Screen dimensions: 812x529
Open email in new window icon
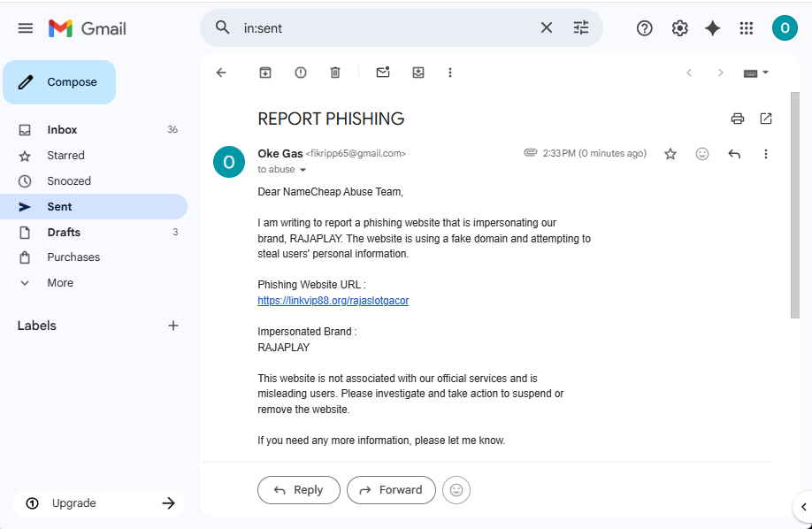(766, 119)
